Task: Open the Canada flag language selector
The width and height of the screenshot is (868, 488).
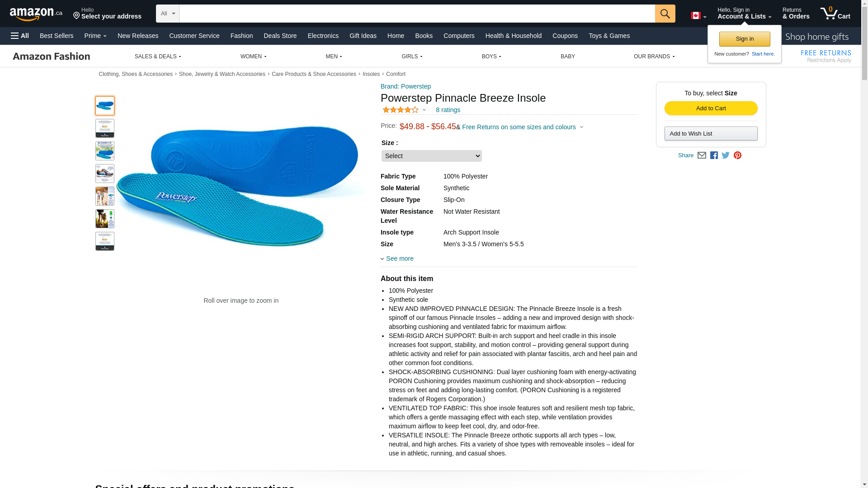Action: pyautogui.click(x=698, y=16)
